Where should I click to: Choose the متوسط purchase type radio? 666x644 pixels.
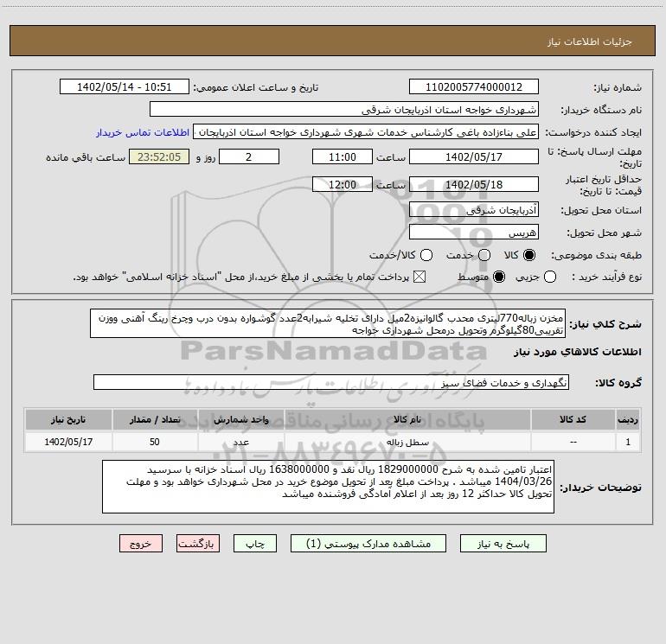point(499,277)
